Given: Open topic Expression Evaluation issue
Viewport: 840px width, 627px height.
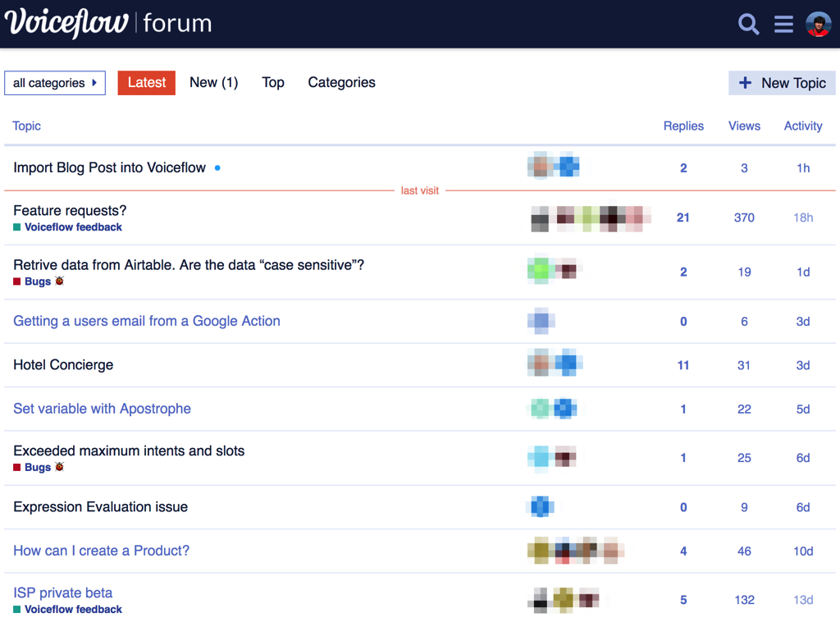Looking at the screenshot, I should click(x=100, y=507).
